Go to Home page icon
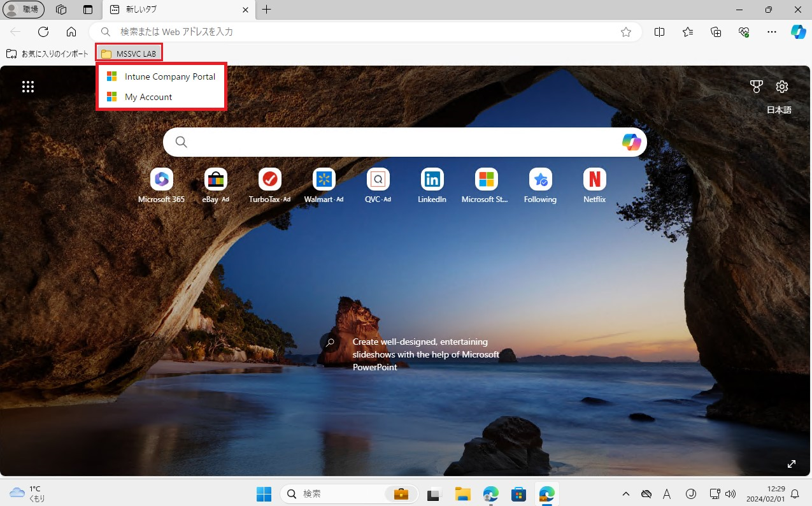Screen dimensions: 812x506 click(x=71, y=32)
